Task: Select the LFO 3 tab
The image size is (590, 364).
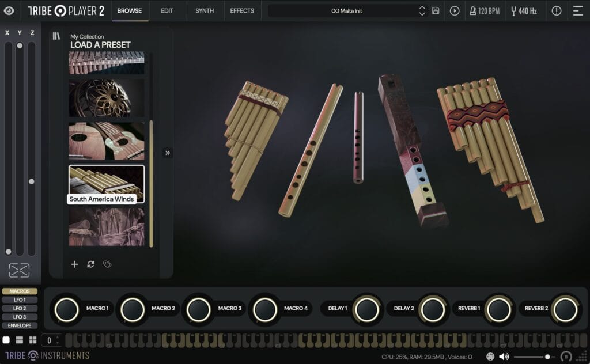Action: pyautogui.click(x=20, y=317)
